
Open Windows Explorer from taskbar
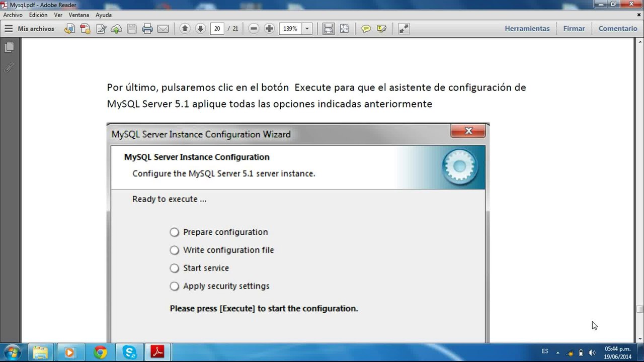tap(41, 352)
